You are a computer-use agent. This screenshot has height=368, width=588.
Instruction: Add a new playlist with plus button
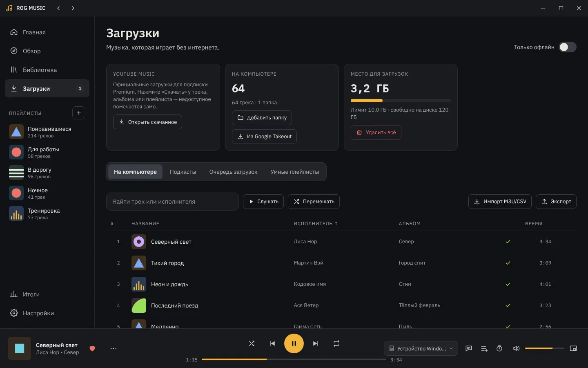[79, 113]
